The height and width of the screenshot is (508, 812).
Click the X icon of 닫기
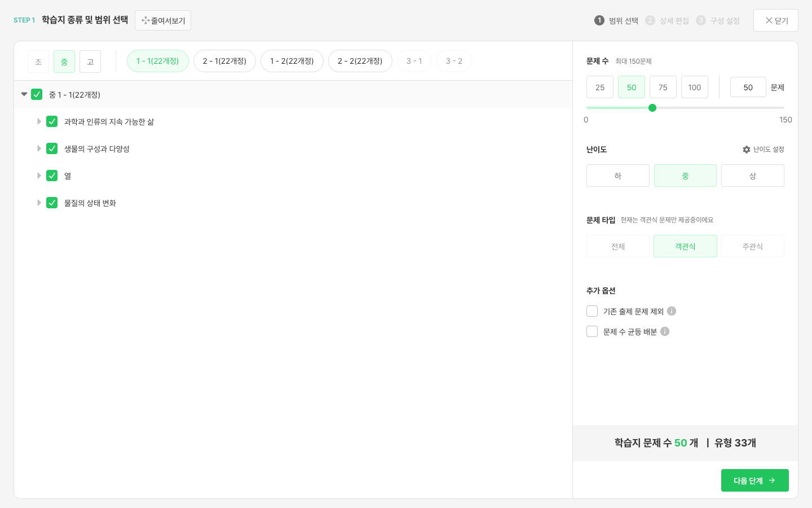click(x=769, y=20)
